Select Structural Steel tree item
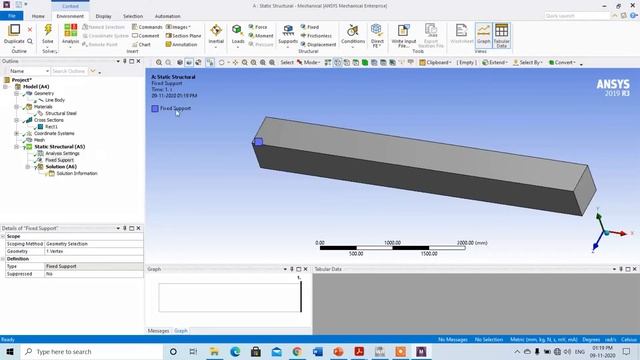 pyautogui.click(x=61, y=113)
